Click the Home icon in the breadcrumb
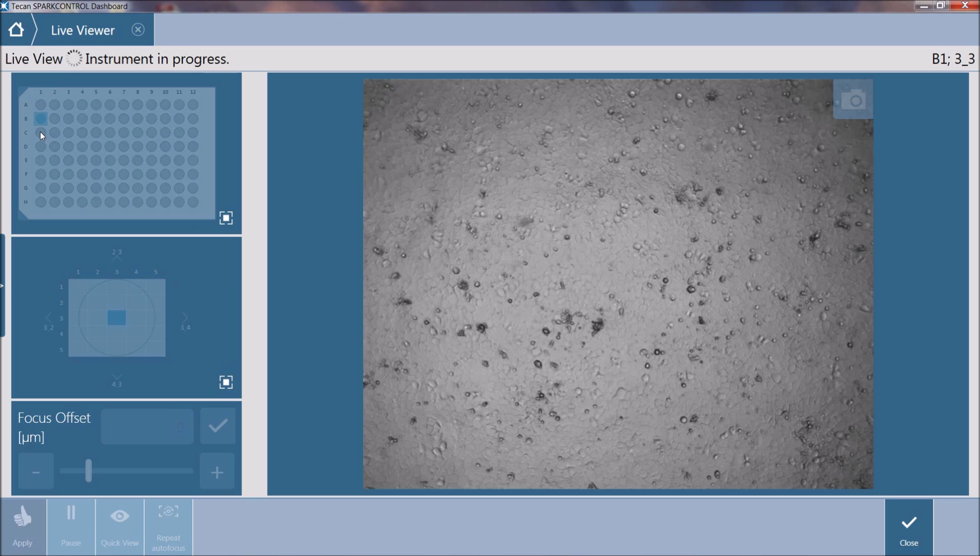 pyautogui.click(x=16, y=29)
